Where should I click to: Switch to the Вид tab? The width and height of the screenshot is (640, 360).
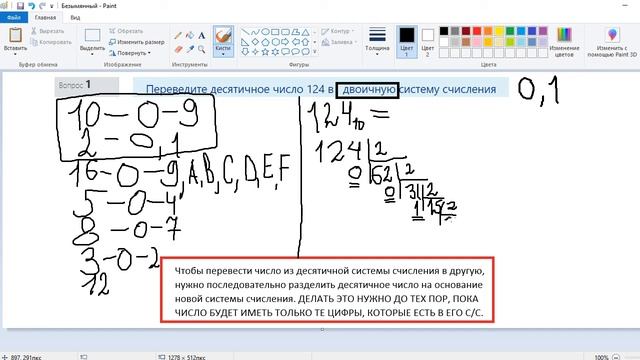pyautogui.click(x=75, y=18)
